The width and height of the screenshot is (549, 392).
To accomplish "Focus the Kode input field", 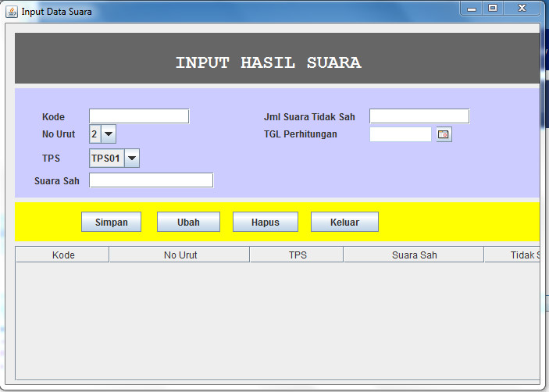I will pyautogui.click(x=139, y=116).
